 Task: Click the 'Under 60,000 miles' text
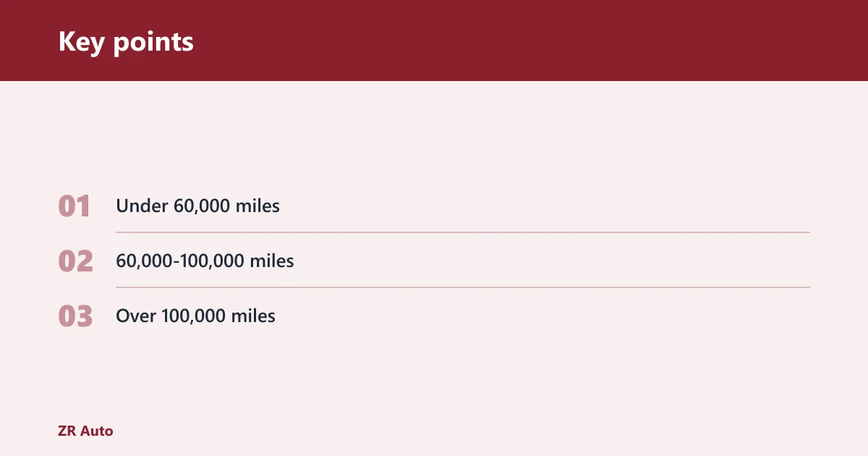(x=197, y=206)
